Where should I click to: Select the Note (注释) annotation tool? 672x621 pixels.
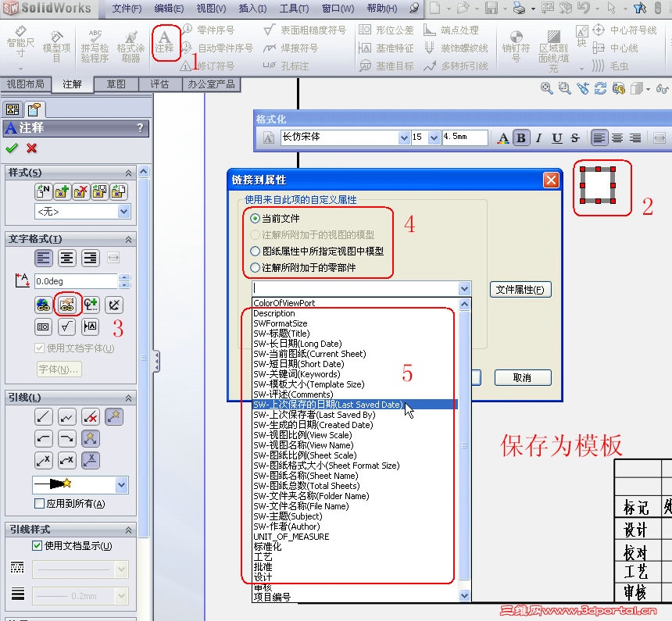pos(164,41)
